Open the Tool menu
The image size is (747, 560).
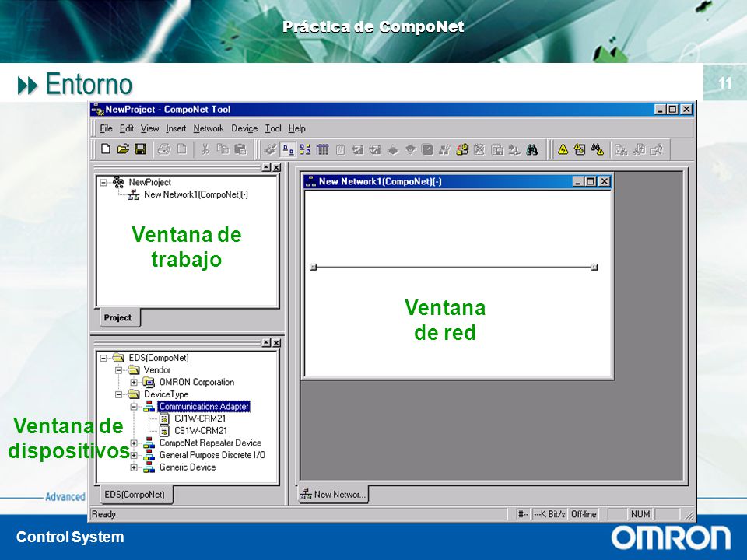pyautogui.click(x=273, y=128)
